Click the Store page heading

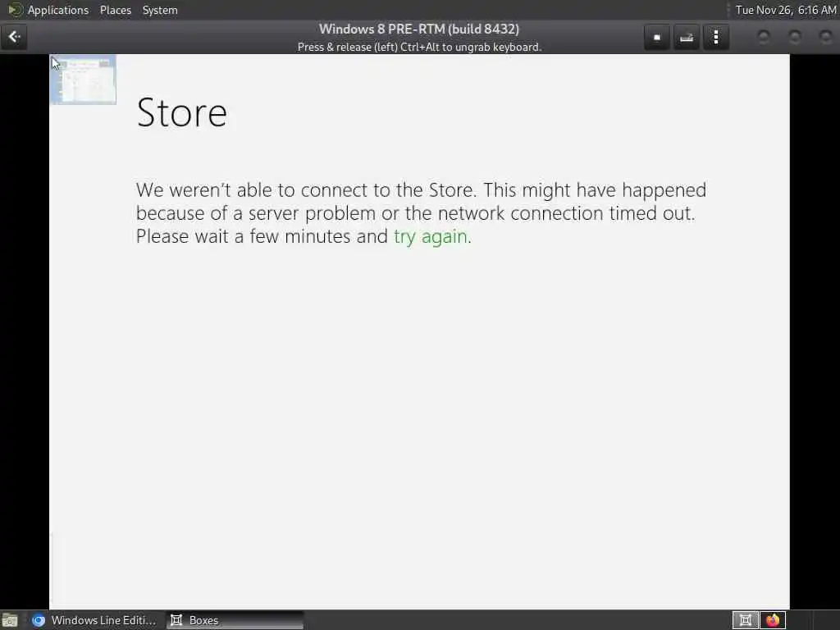(182, 113)
